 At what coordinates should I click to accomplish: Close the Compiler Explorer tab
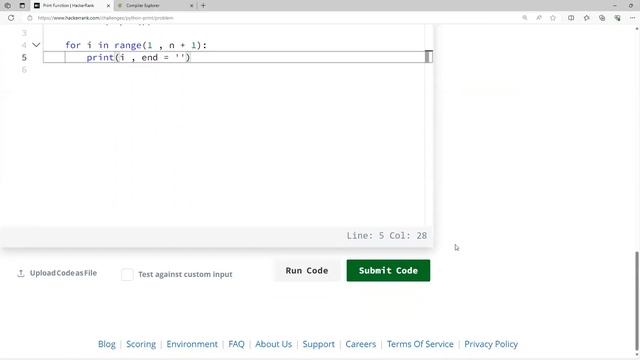tap(191, 6)
